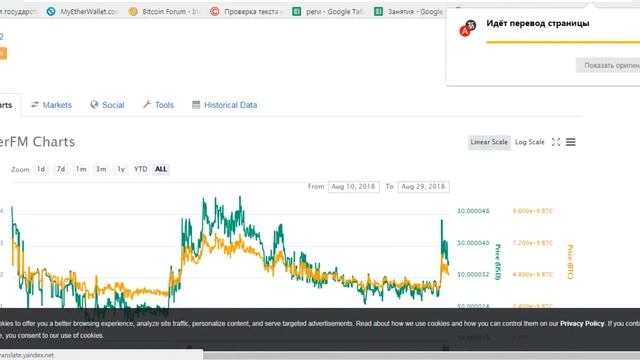Open the Tools tab
The height and width of the screenshot is (360, 640).
pos(158,105)
